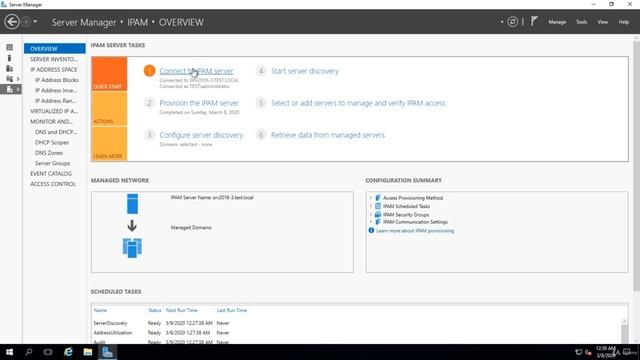Select OVERVIEW in IPAM navigation

54,49
